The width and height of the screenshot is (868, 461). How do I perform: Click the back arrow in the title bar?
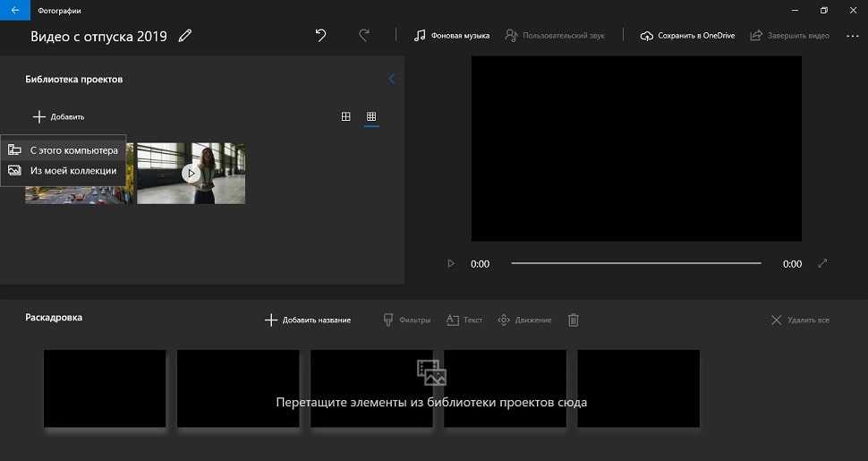pyautogui.click(x=14, y=10)
